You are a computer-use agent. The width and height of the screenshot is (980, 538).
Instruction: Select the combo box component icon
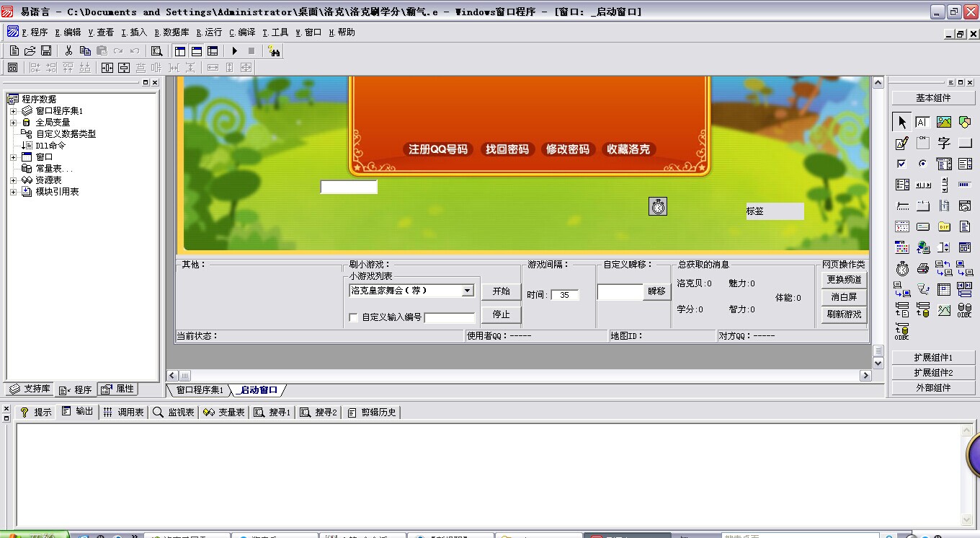[944, 164]
